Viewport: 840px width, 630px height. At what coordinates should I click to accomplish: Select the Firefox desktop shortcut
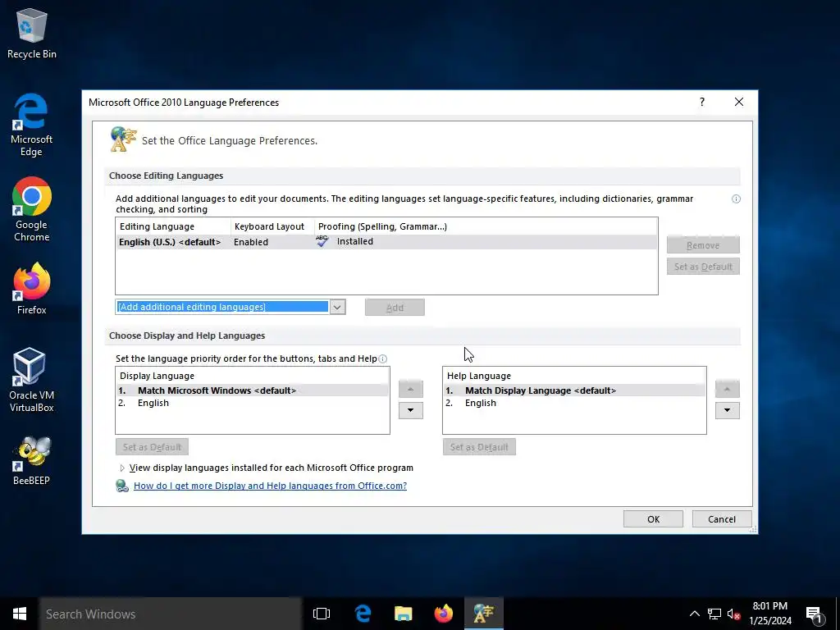32,289
